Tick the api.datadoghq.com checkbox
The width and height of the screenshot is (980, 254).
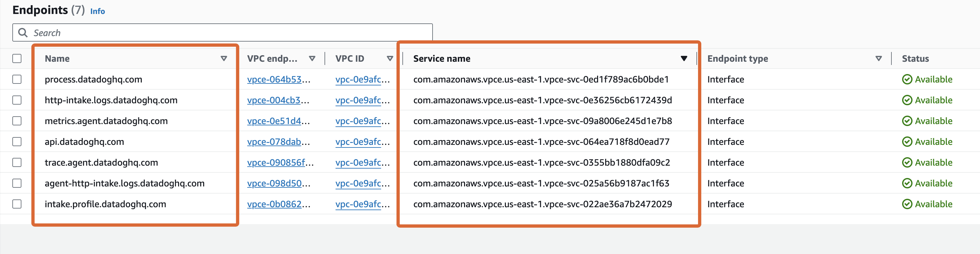click(x=17, y=142)
